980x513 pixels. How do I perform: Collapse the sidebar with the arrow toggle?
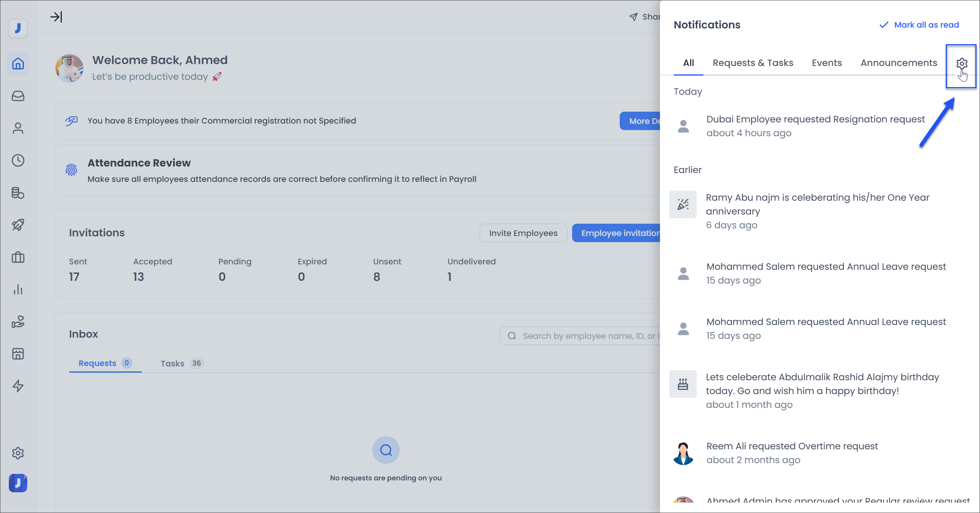click(56, 17)
